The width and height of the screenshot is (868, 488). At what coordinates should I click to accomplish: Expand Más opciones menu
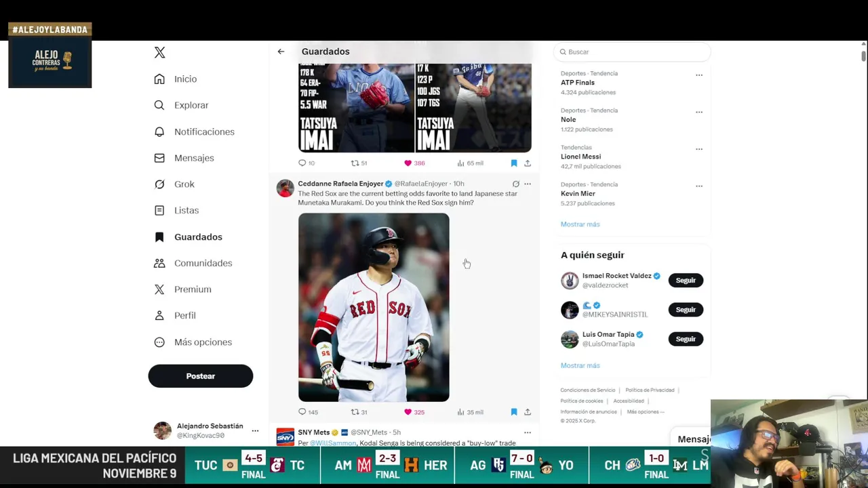pyautogui.click(x=193, y=342)
